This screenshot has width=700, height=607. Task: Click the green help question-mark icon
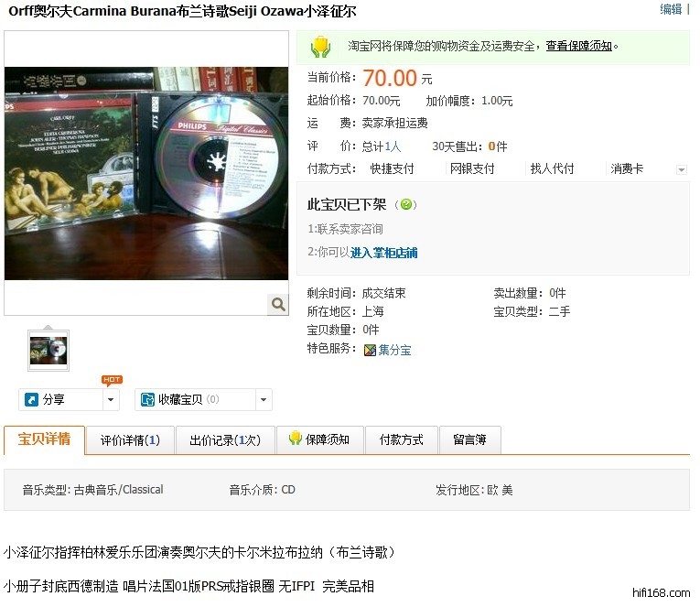tap(405, 204)
